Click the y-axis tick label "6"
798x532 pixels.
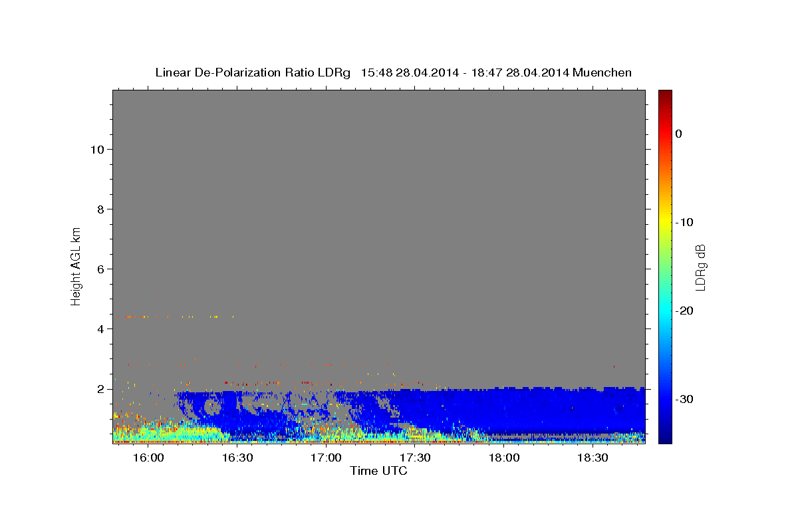coord(99,269)
